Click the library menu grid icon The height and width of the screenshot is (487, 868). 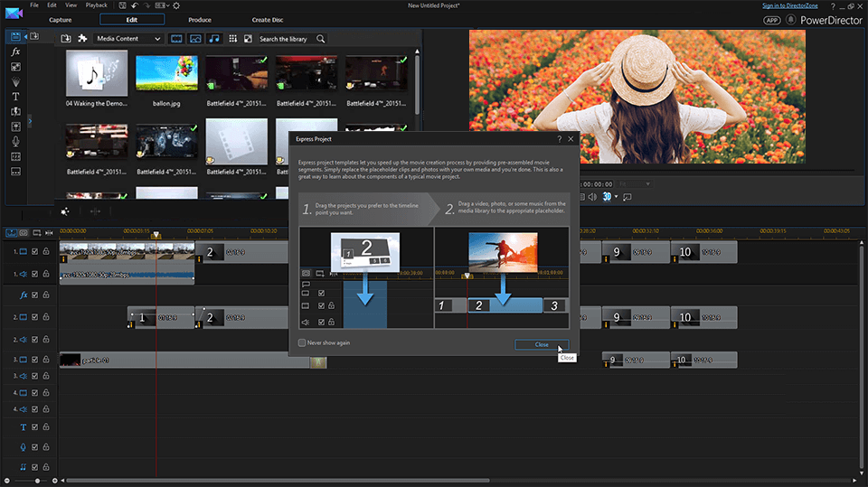tap(233, 39)
